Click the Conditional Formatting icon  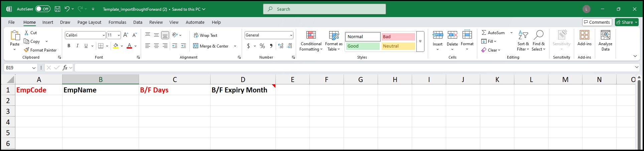311,35
